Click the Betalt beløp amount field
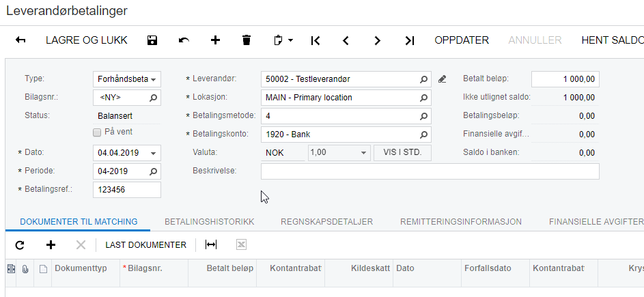 [565, 79]
